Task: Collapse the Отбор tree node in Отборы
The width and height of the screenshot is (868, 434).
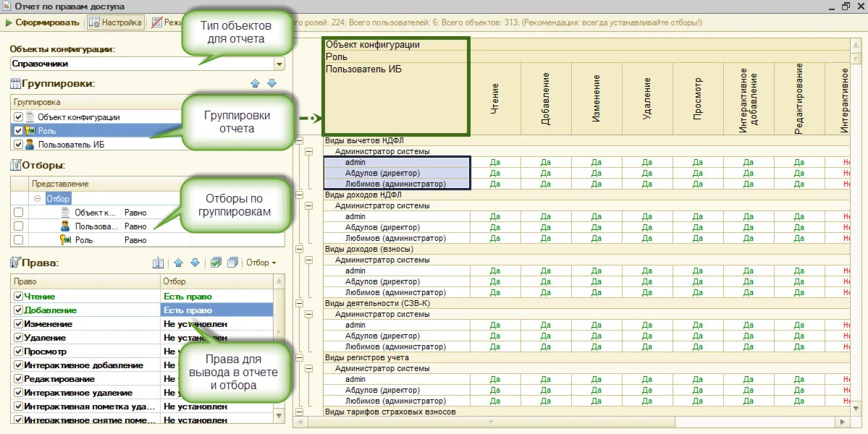Action: (38, 198)
